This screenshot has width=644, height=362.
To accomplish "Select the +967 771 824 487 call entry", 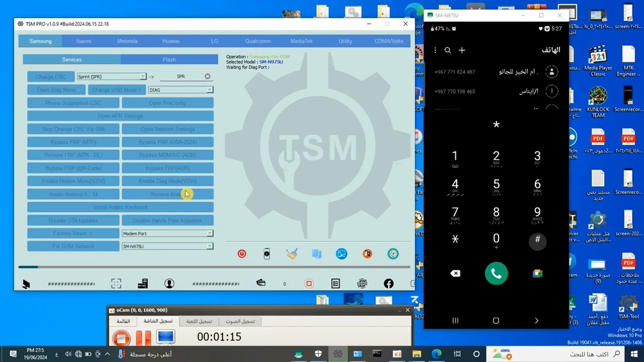I will (496, 72).
